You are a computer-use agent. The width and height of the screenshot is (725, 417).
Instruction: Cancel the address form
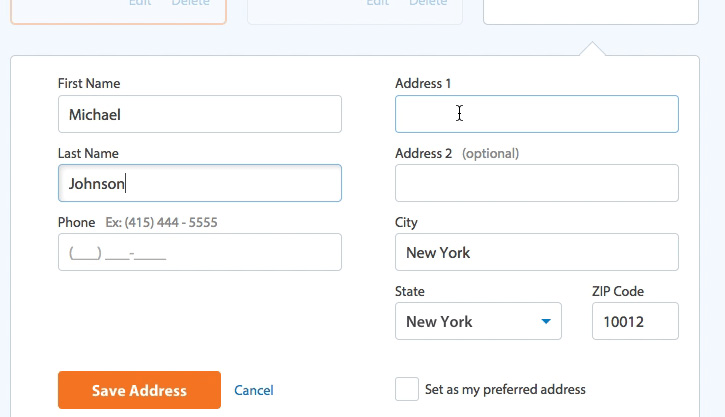pyautogui.click(x=254, y=390)
